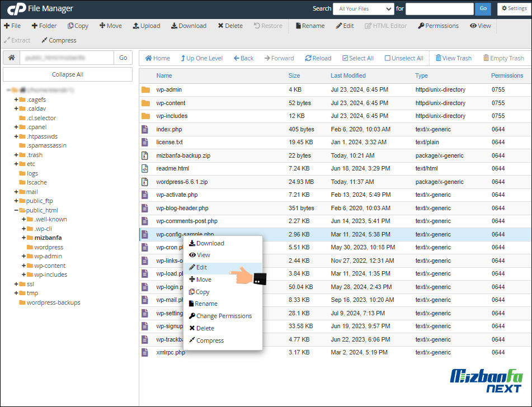Expand the .caldav folder in tree
The image size is (532, 407).
[16, 108]
